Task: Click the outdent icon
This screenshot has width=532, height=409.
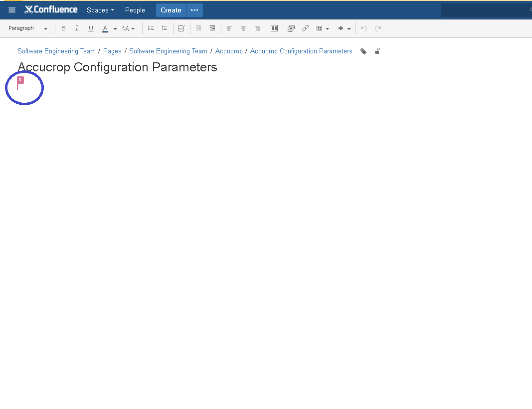Action: pyautogui.click(x=198, y=28)
